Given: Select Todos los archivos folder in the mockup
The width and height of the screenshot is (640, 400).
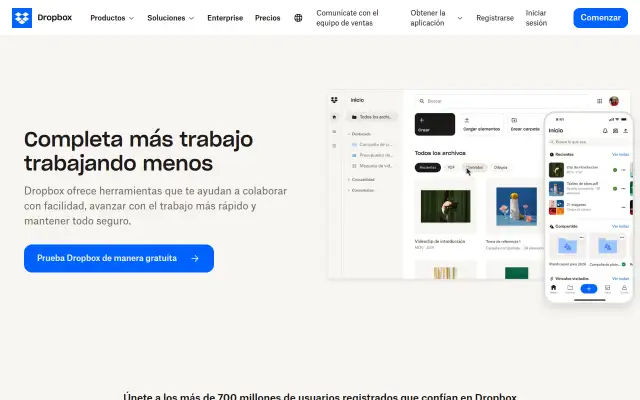Looking at the screenshot, I should (x=372, y=117).
